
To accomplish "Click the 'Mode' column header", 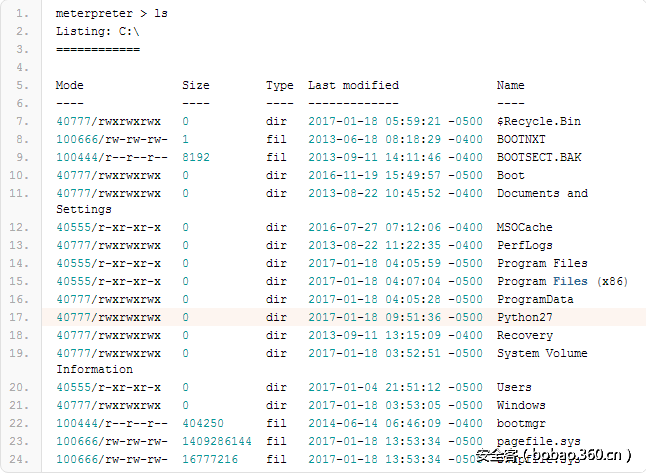I will (70, 85).
